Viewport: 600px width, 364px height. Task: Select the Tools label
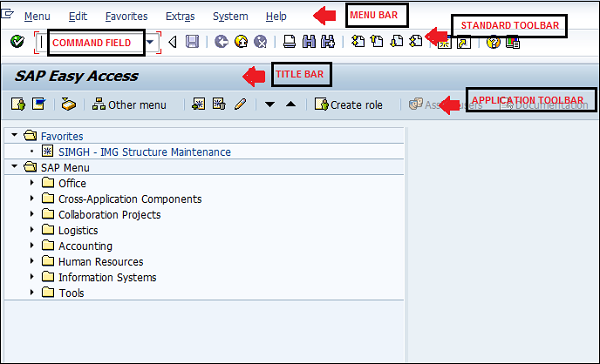[x=71, y=293]
